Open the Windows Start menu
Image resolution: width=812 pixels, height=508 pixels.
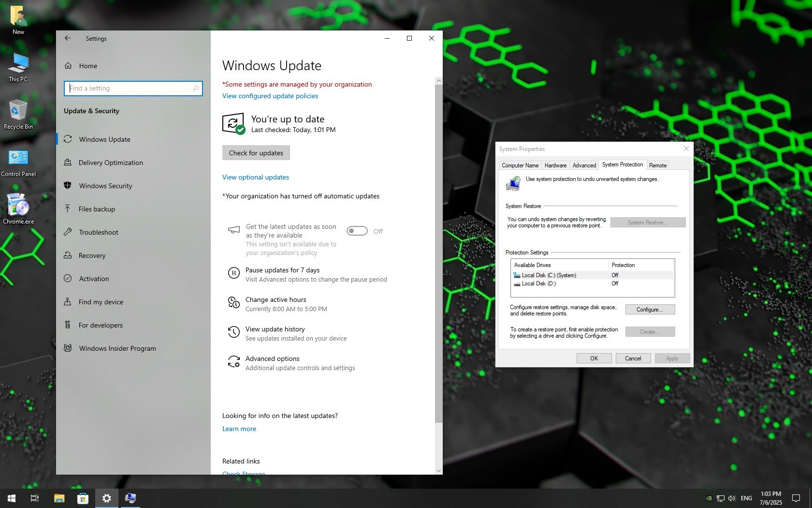coord(12,498)
